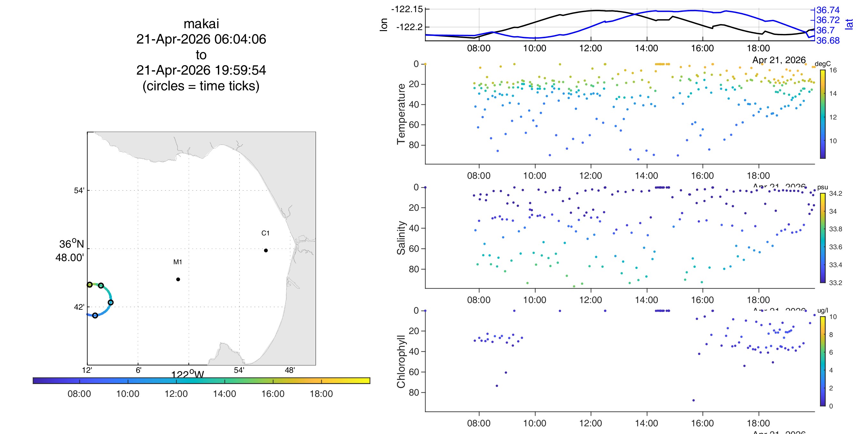Click the Temperature axis label
Image resolution: width=868 pixels, height=434 pixels.
pos(401,114)
